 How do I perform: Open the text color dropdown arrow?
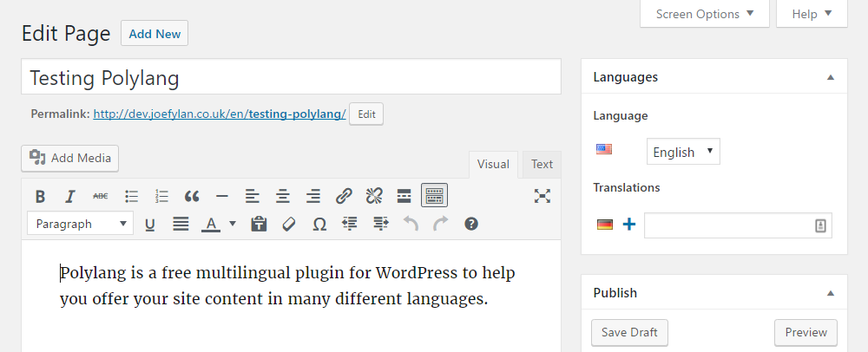pos(233,224)
